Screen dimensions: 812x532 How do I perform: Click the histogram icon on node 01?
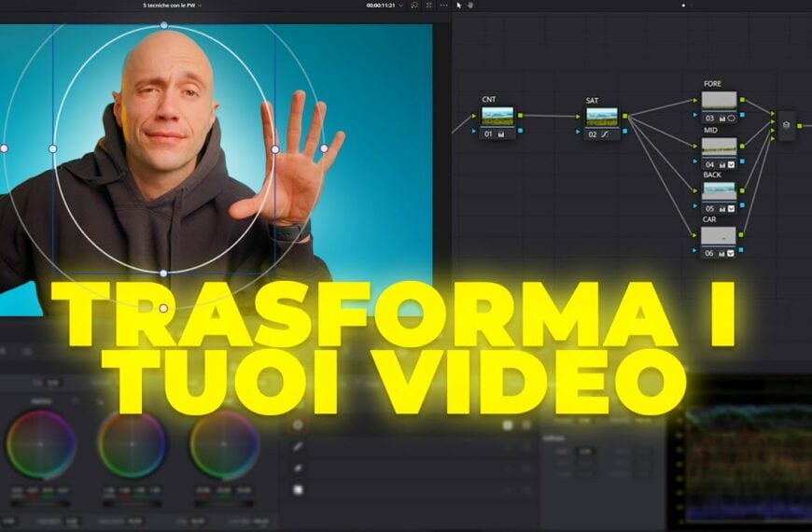(x=501, y=134)
